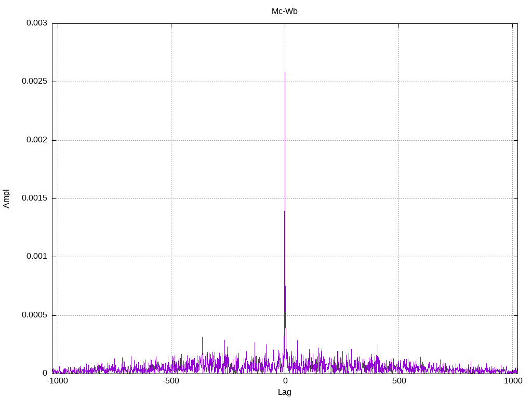Click the tip of the central correlation peak
This screenshot has height=399, width=532.
pyautogui.click(x=285, y=72)
